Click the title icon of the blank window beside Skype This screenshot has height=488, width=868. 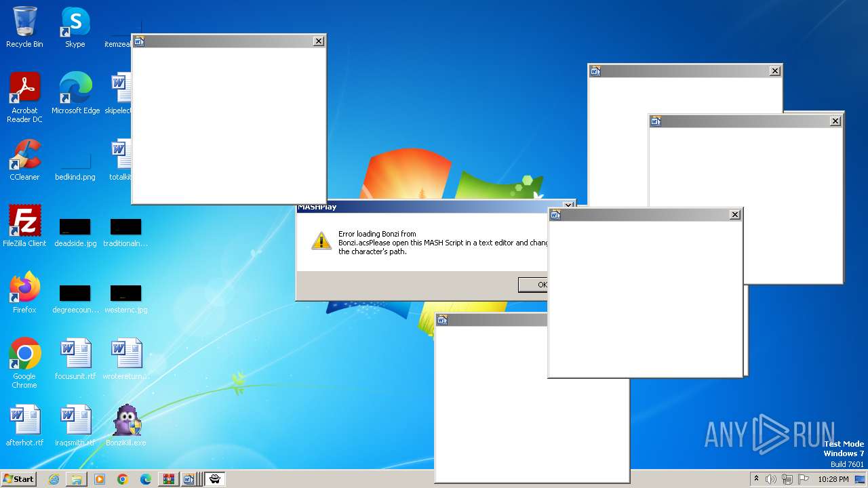tap(139, 41)
